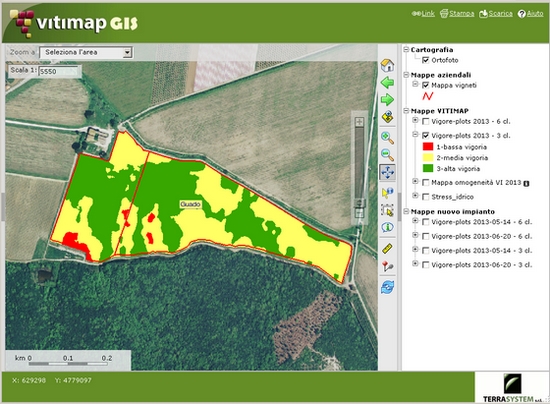Screen dimensions: 550x404
Task: Click the green 3-alta vigoria swatch
Action: tap(428, 168)
